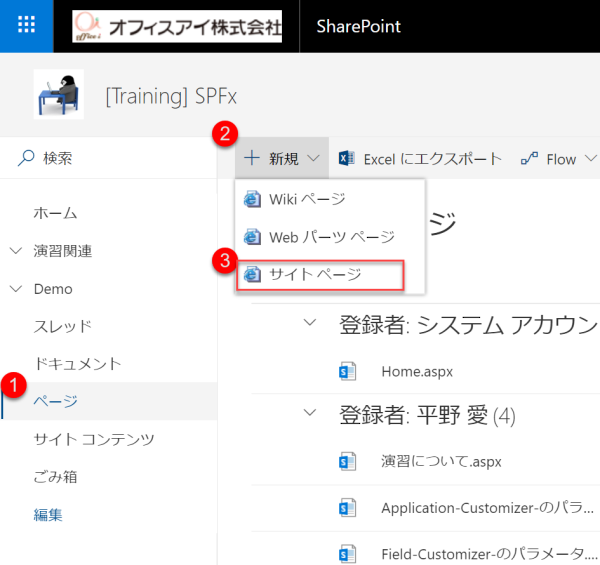Expand the Flow dropdown chevron

pos(590,158)
